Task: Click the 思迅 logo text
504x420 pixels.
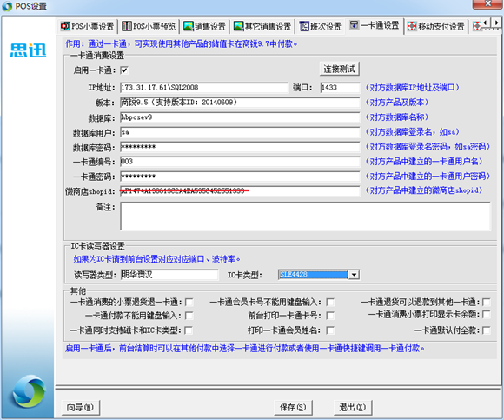Action: point(29,50)
